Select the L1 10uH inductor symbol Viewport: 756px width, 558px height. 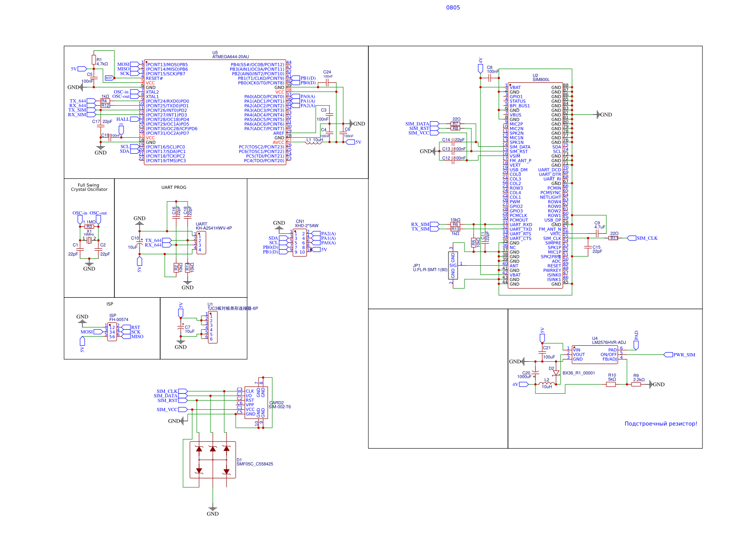click(314, 142)
